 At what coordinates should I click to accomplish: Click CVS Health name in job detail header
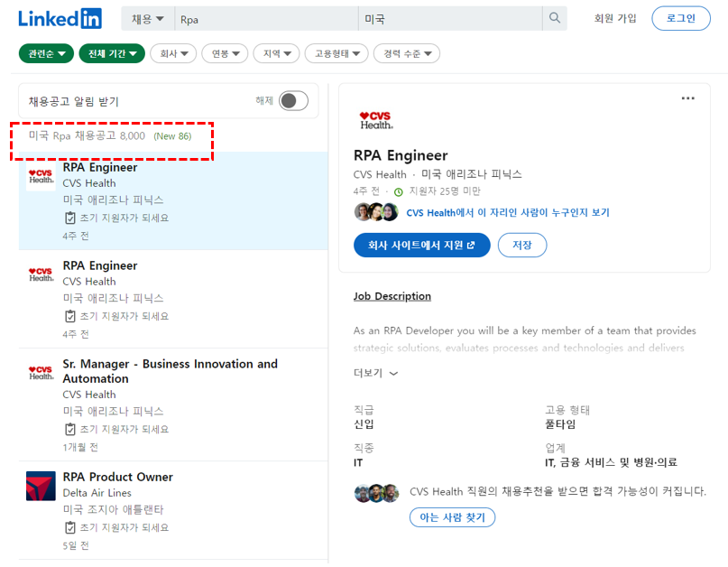click(379, 174)
